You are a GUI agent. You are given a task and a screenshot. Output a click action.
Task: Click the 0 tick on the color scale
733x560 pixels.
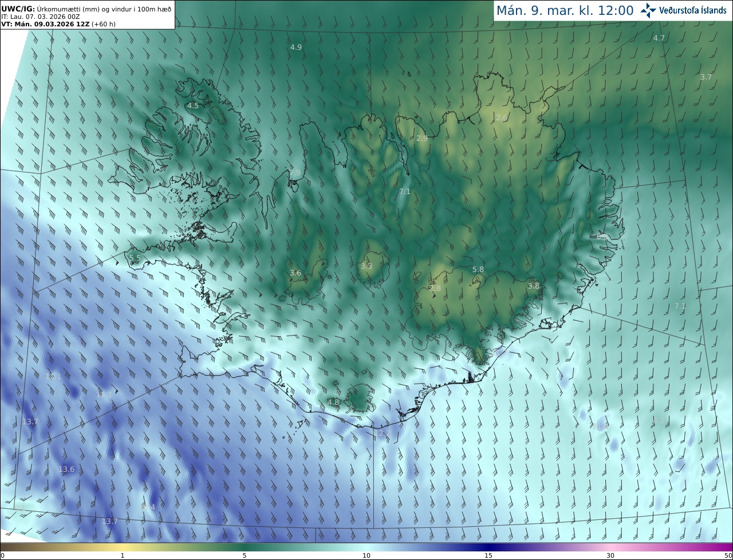(2, 555)
